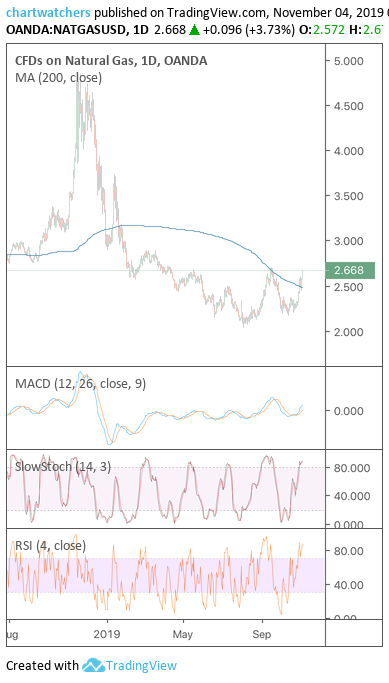
Task: Click the 5.000 price axis label
Action: (348, 61)
